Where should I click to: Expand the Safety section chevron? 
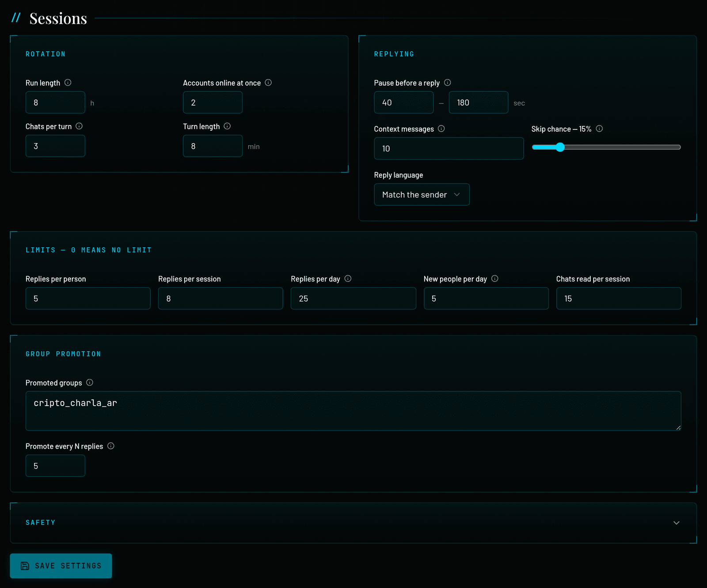[676, 523]
